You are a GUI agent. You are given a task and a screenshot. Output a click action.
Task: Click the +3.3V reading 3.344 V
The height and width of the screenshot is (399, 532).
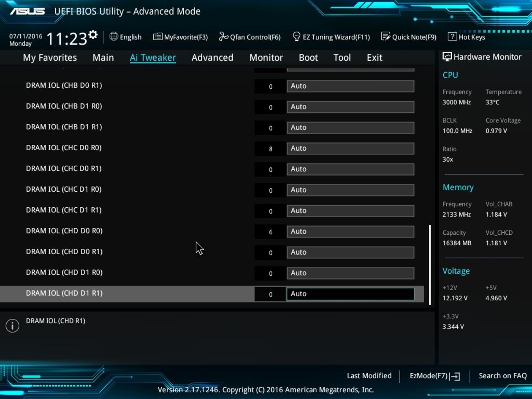453,327
